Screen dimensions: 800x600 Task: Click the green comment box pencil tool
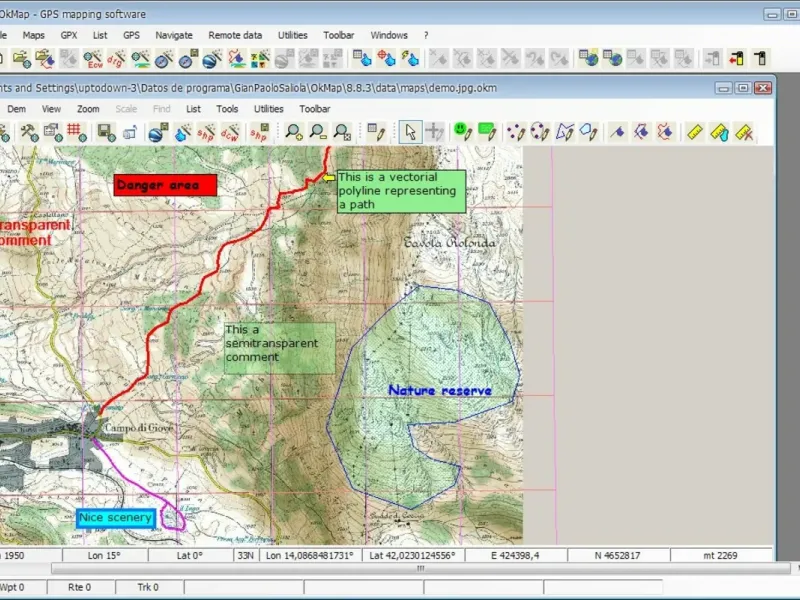click(487, 133)
